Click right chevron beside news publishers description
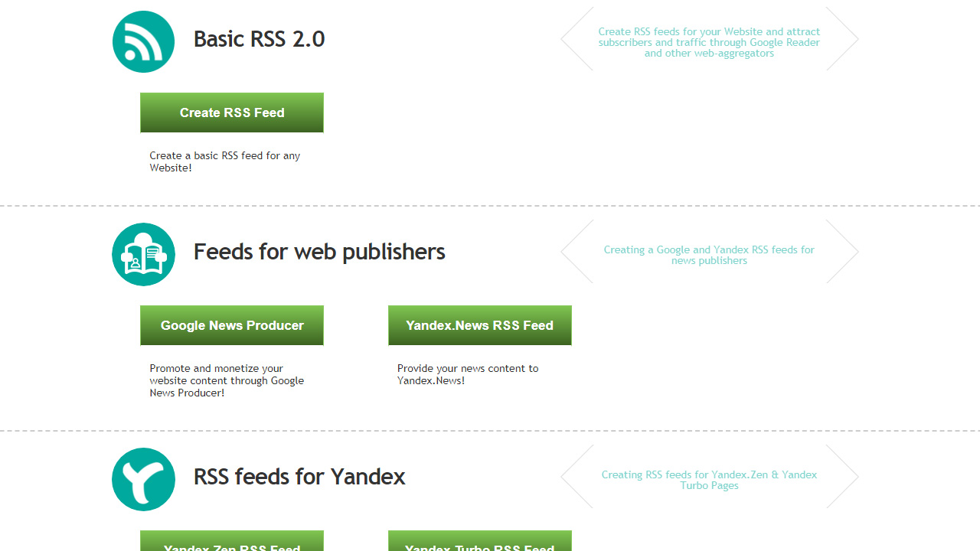 point(842,252)
